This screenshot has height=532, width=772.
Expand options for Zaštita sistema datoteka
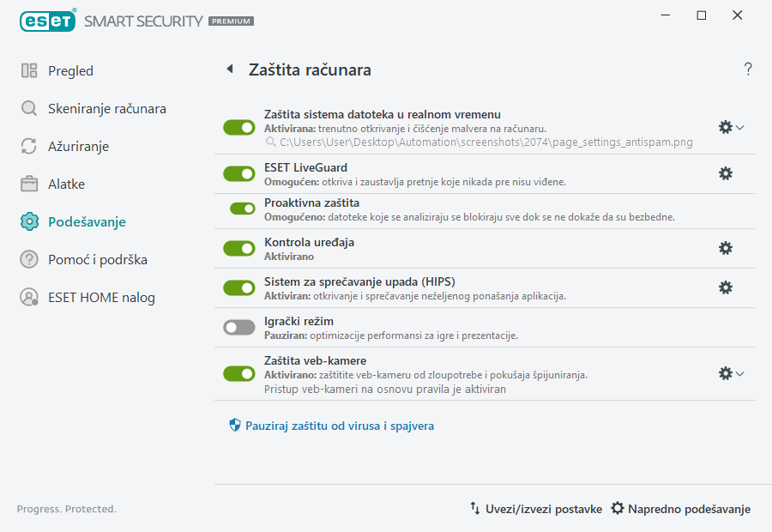tap(739, 127)
